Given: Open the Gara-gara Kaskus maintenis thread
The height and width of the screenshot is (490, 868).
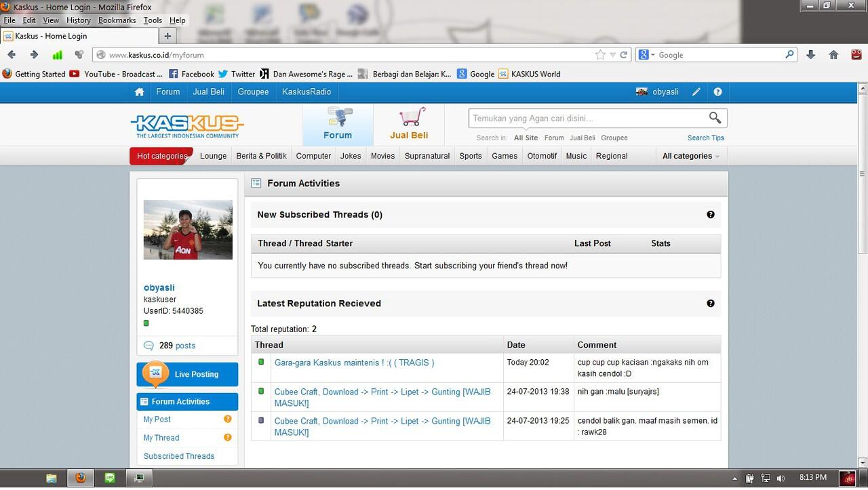Looking at the screenshot, I should 354,363.
